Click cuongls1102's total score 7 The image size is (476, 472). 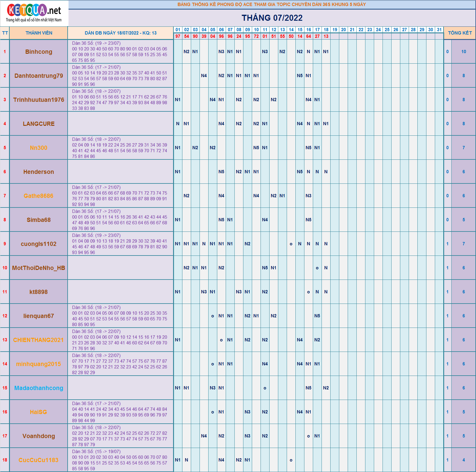464,244
